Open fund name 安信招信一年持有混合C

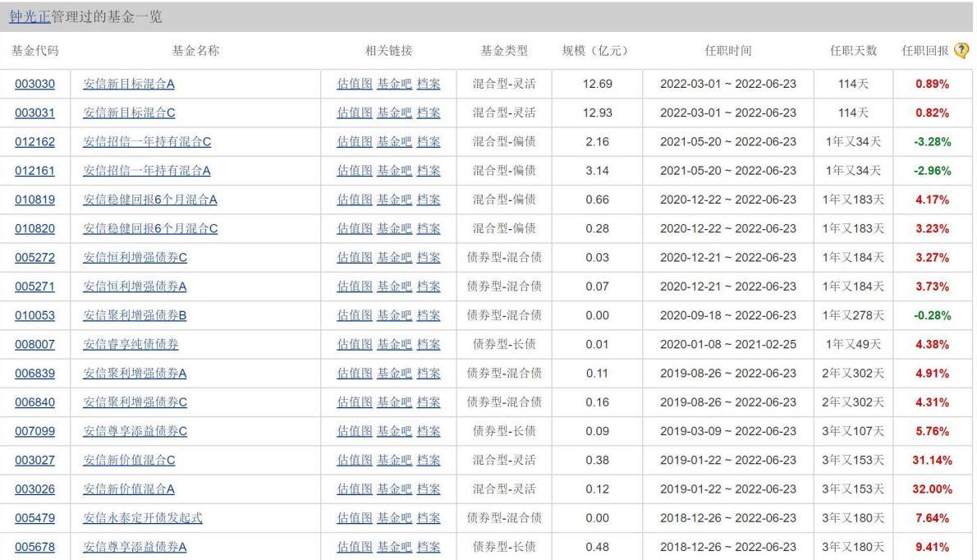click(x=147, y=141)
